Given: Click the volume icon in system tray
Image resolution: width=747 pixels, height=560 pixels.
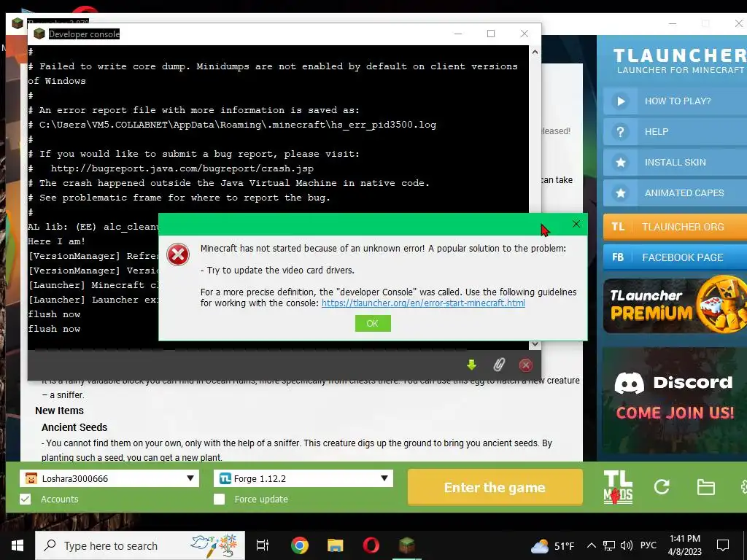Looking at the screenshot, I should [627, 545].
